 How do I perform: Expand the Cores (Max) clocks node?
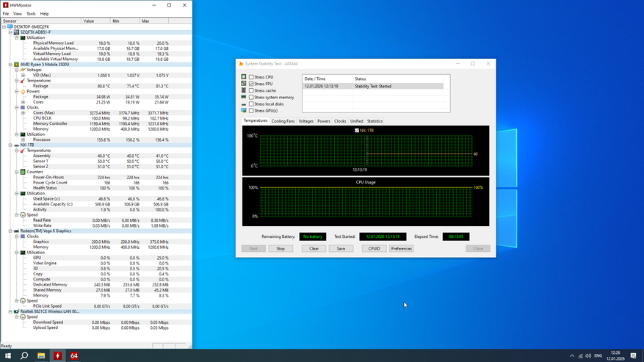coord(23,113)
